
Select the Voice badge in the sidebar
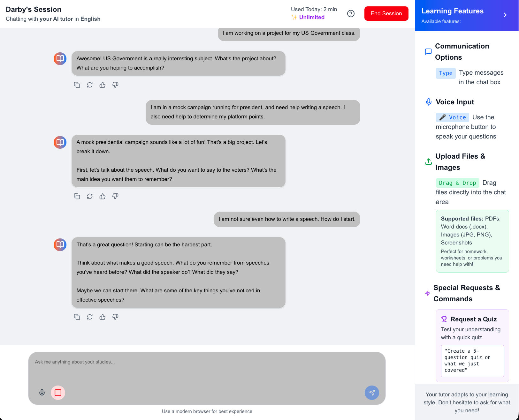(452, 117)
